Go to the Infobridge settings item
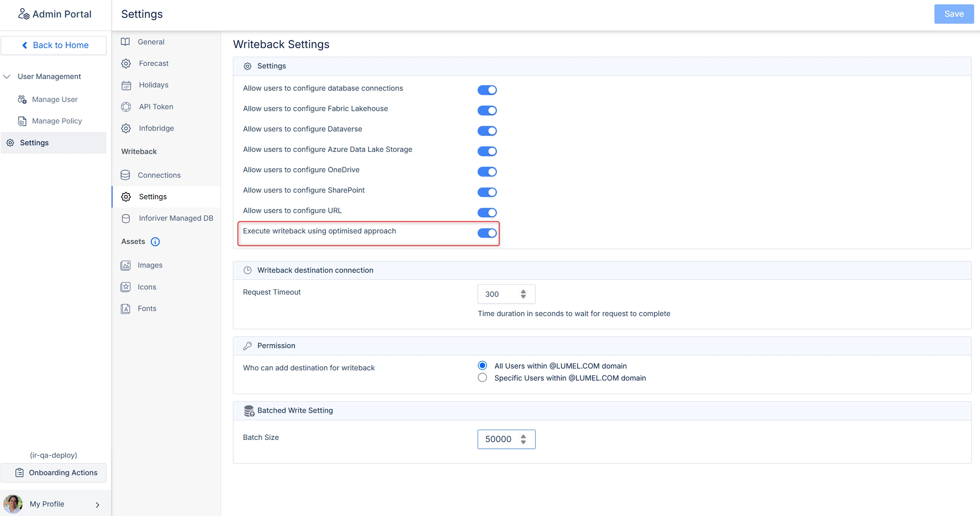The height and width of the screenshot is (516, 980). 156,128
